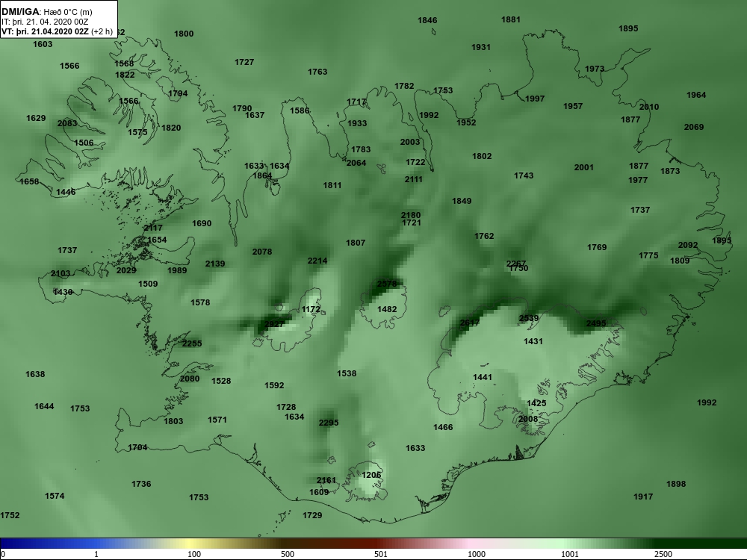Click the 2092 height label

tap(688, 245)
